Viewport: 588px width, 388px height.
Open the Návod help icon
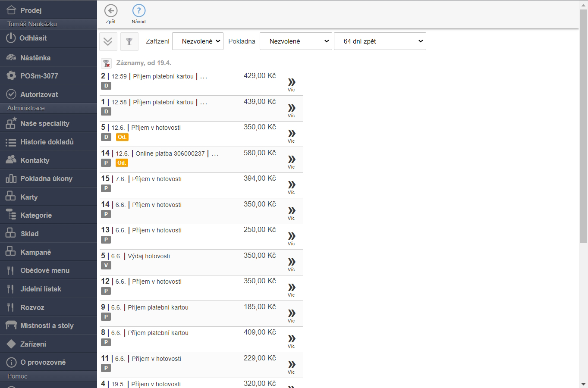pos(138,11)
